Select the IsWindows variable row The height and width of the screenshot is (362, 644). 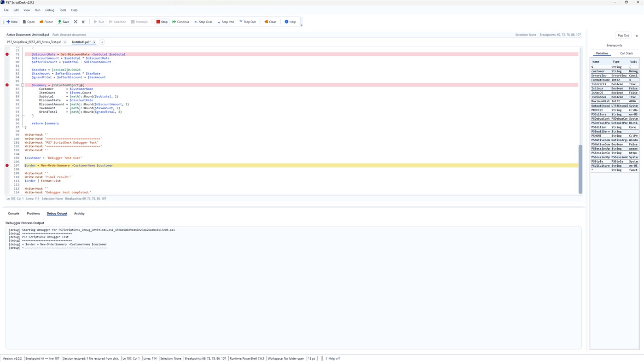click(615, 97)
